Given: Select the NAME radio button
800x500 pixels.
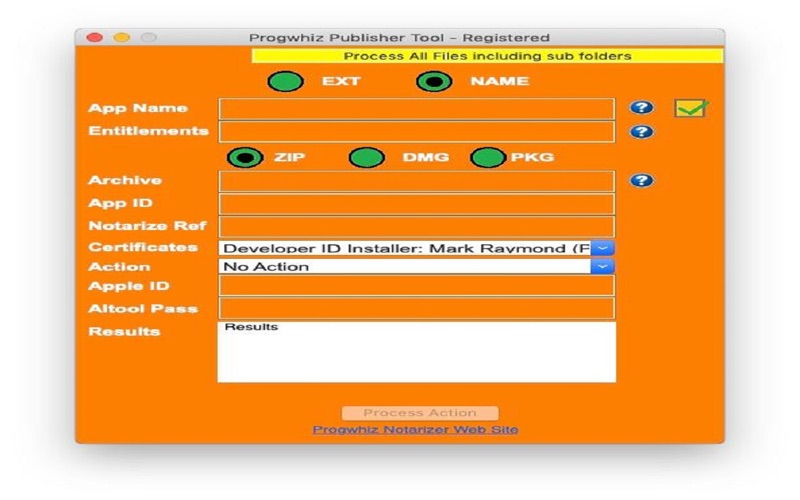Looking at the screenshot, I should click(x=434, y=82).
